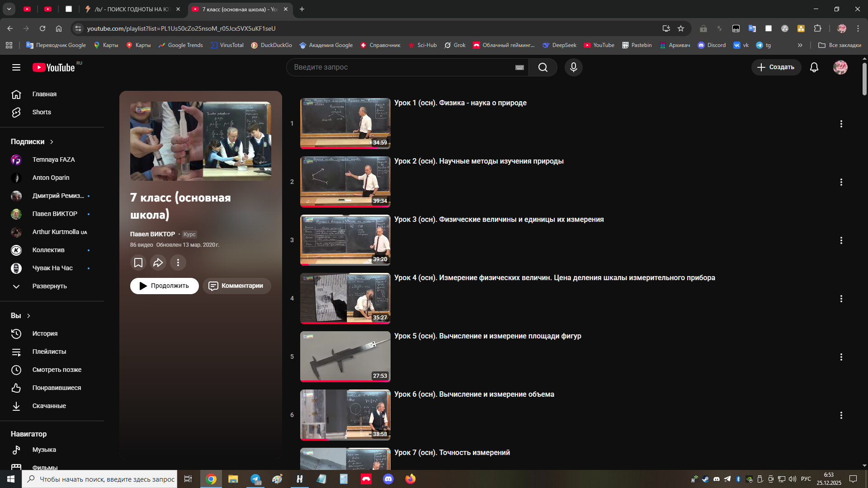Screen dimensions: 868x488
Task: Bookmark this page with the star icon
Action: coord(681,28)
